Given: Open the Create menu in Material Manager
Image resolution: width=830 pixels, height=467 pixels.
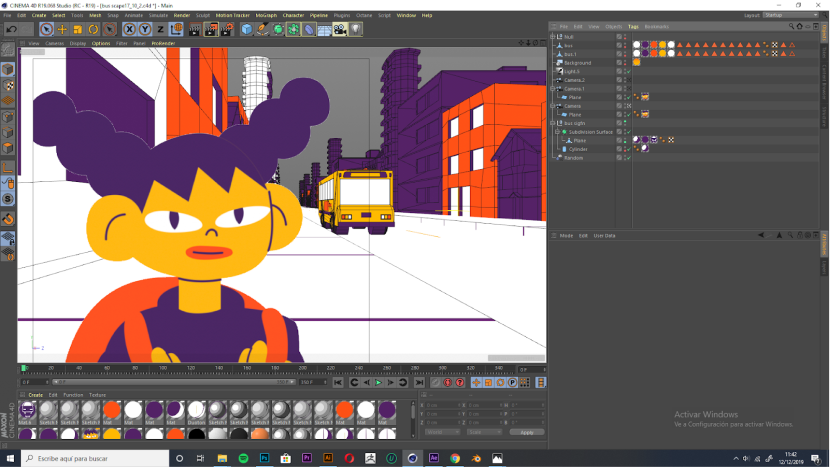Looking at the screenshot, I should [35, 395].
